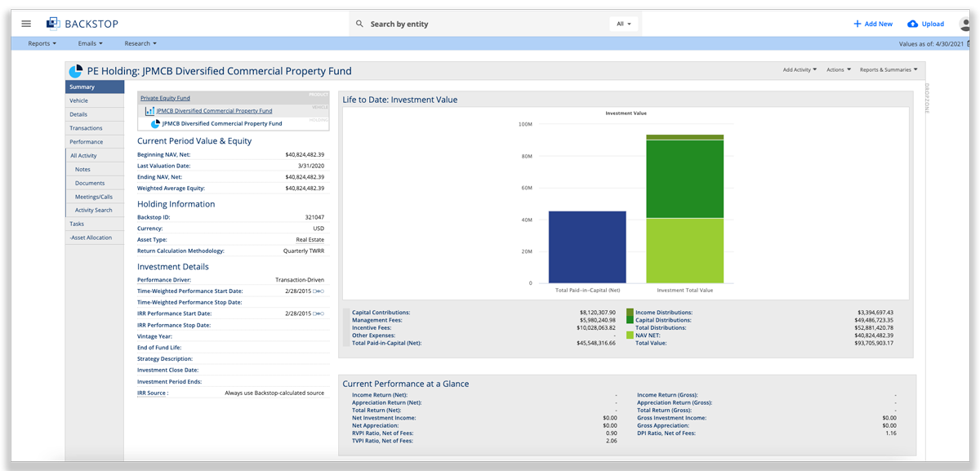
Task: Click the Backstop ID value 321047
Action: click(x=314, y=217)
